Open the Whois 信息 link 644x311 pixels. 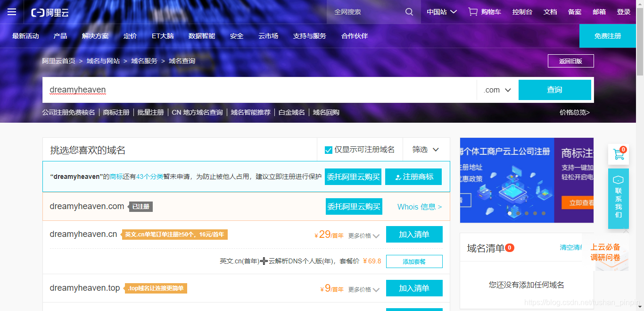coord(420,207)
